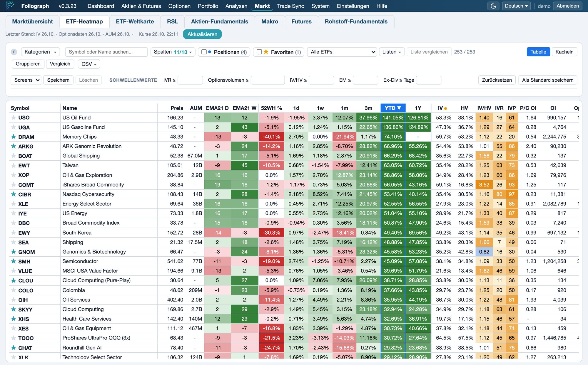
Task: Remove DRAM favorite star
Action: click(14, 137)
